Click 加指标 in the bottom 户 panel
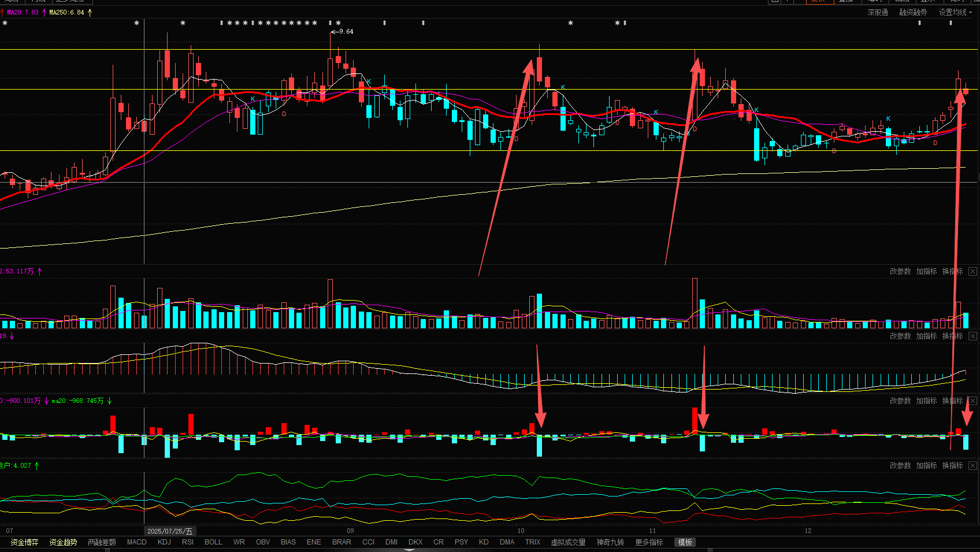Viewport: 980px width, 552px height. point(926,465)
